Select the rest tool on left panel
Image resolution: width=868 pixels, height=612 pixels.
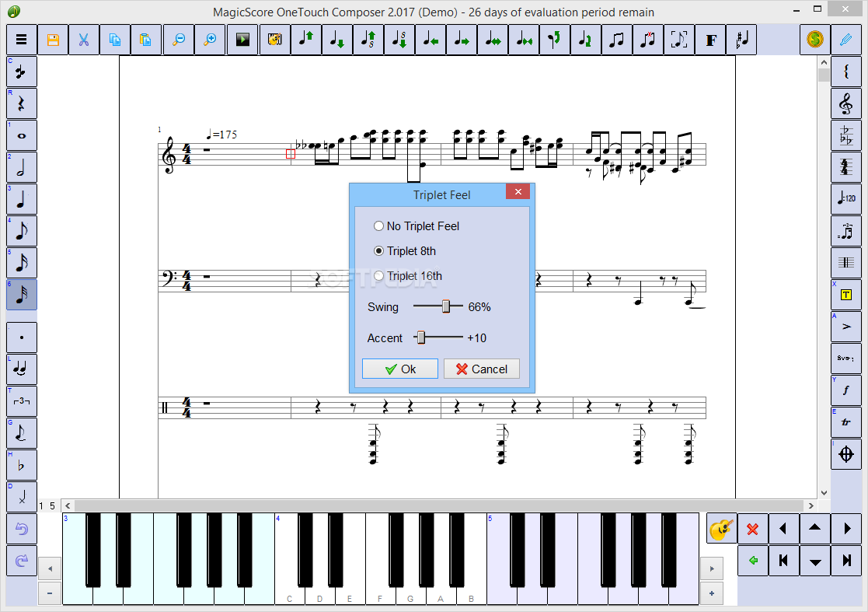coord(22,103)
